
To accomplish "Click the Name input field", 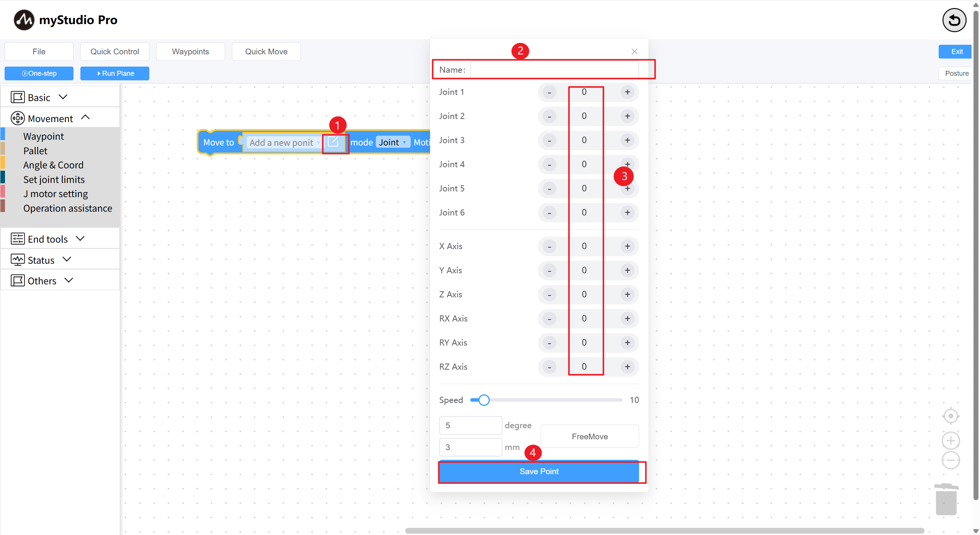I will [x=554, y=70].
